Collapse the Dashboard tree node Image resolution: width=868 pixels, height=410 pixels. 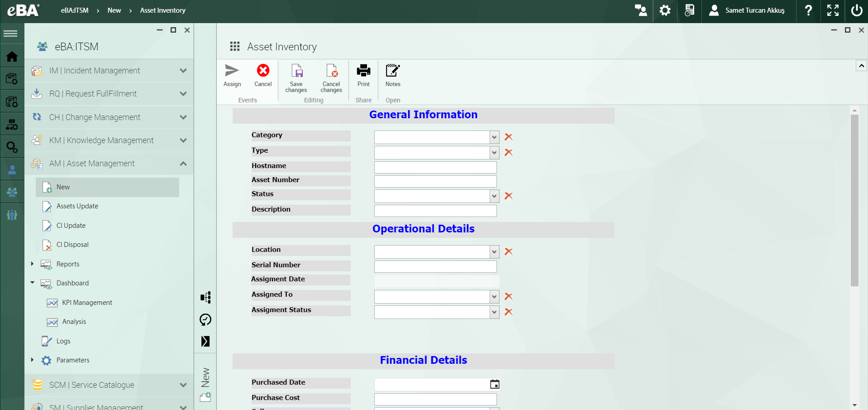click(32, 283)
